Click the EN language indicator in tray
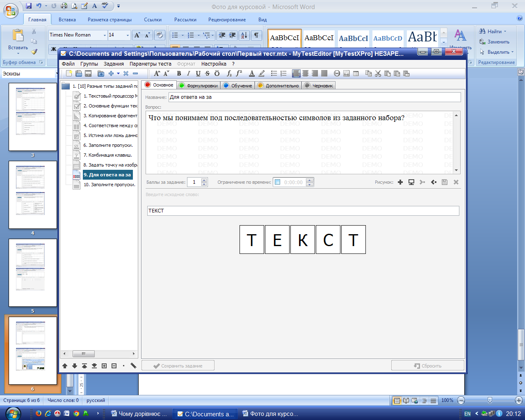Image resolution: width=525 pixels, height=420 pixels. [468, 414]
